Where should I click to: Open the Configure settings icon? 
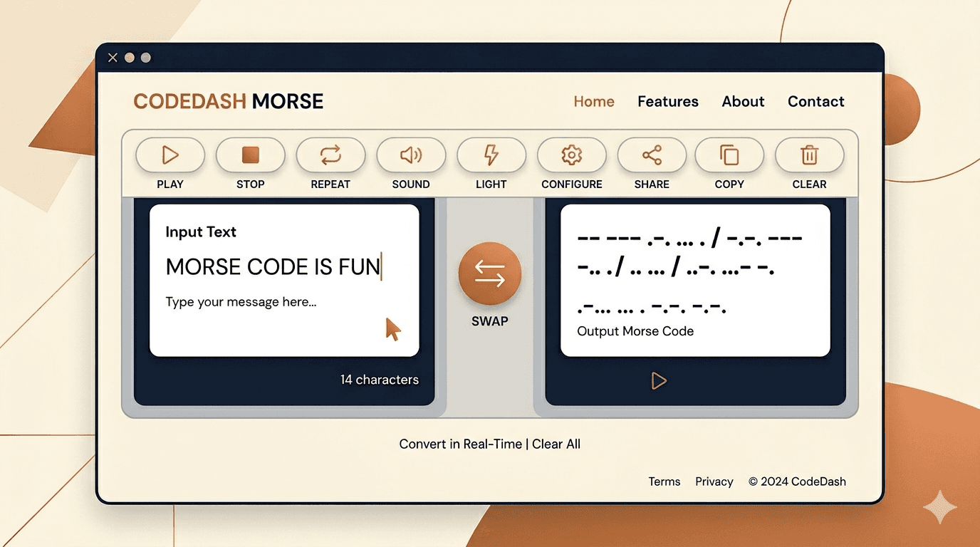[x=571, y=154]
